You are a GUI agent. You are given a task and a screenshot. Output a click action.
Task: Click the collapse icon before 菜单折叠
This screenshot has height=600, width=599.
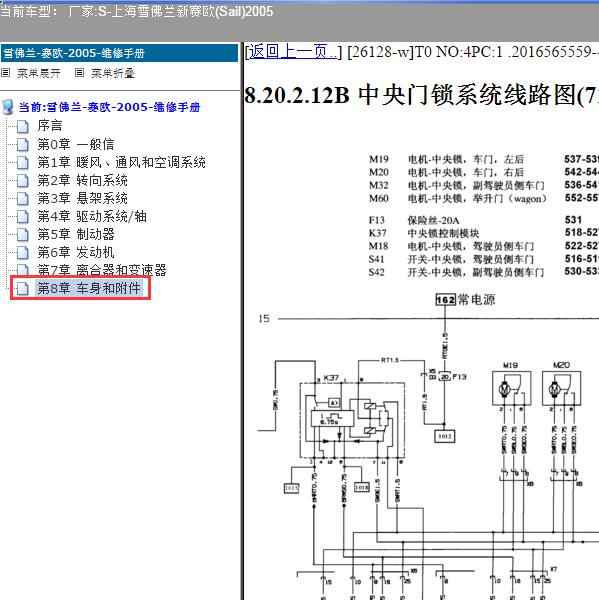tap(79, 72)
